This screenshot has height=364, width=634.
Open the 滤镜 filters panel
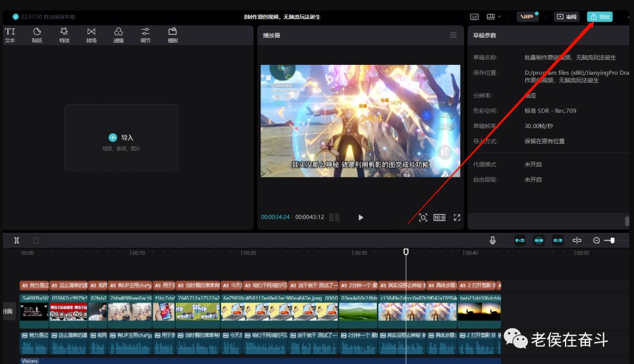[118, 35]
